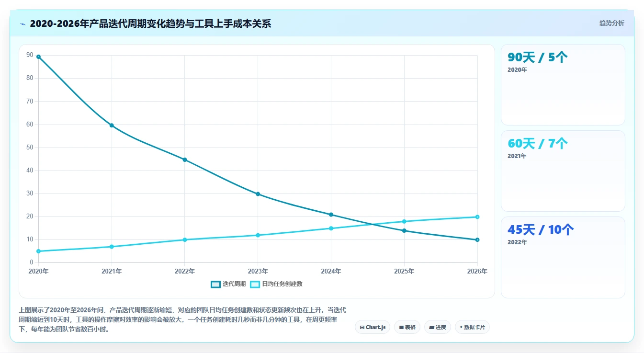Click the 趋势分析 label in header

tap(611, 23)
